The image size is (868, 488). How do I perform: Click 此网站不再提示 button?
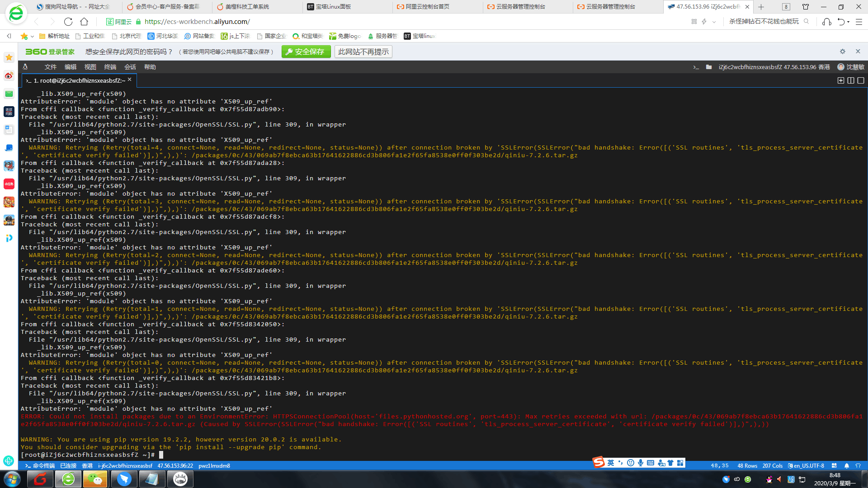363,52
